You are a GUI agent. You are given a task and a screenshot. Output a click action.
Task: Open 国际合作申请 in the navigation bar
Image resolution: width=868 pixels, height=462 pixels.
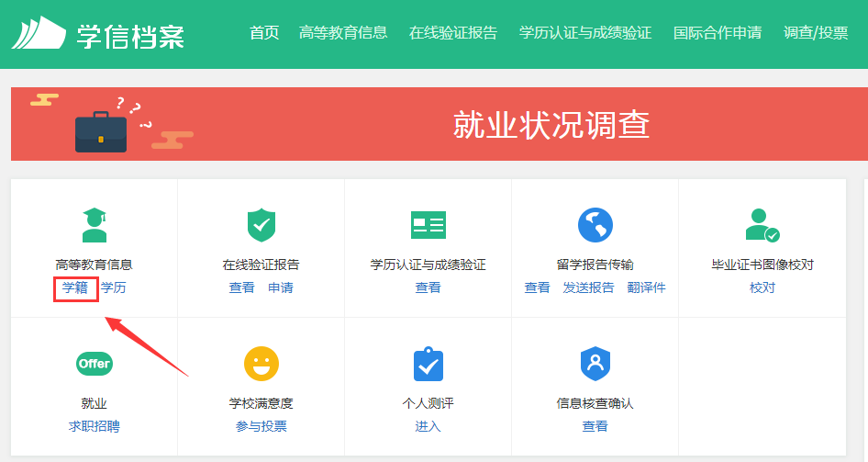point(717,33)
